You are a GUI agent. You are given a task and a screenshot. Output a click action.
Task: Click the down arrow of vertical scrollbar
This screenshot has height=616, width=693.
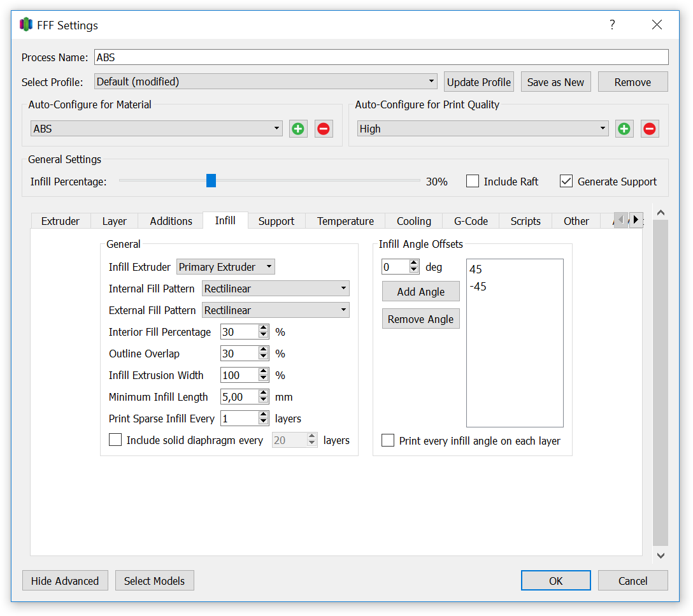[x=661, y=555]
